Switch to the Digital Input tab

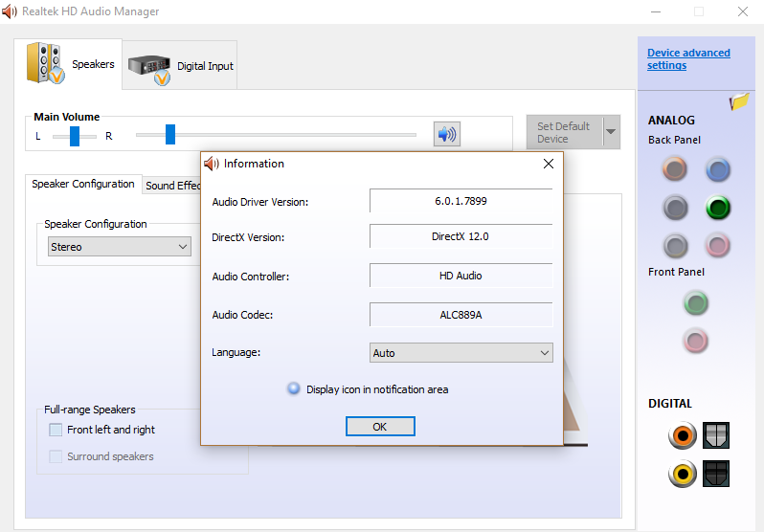click(180, 66)
